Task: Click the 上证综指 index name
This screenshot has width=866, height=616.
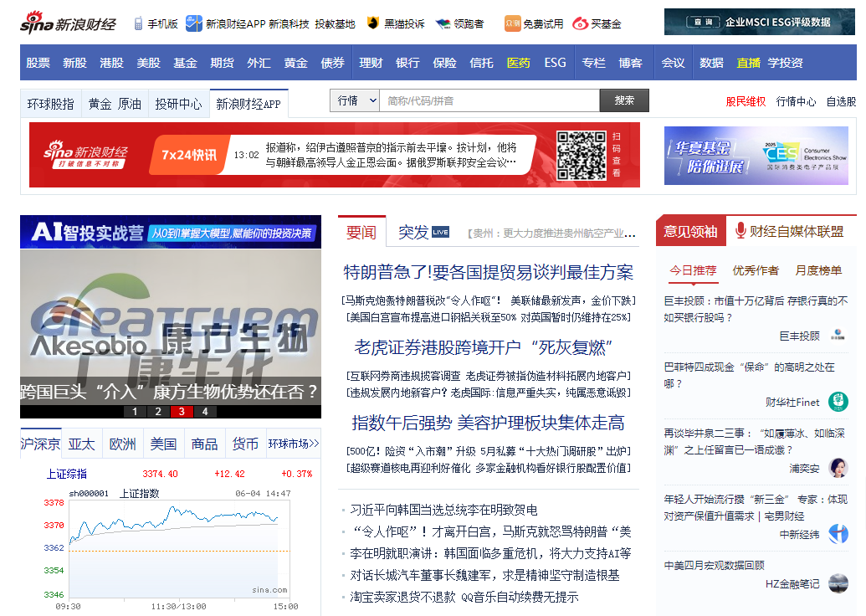Action: tap(66, 474)
